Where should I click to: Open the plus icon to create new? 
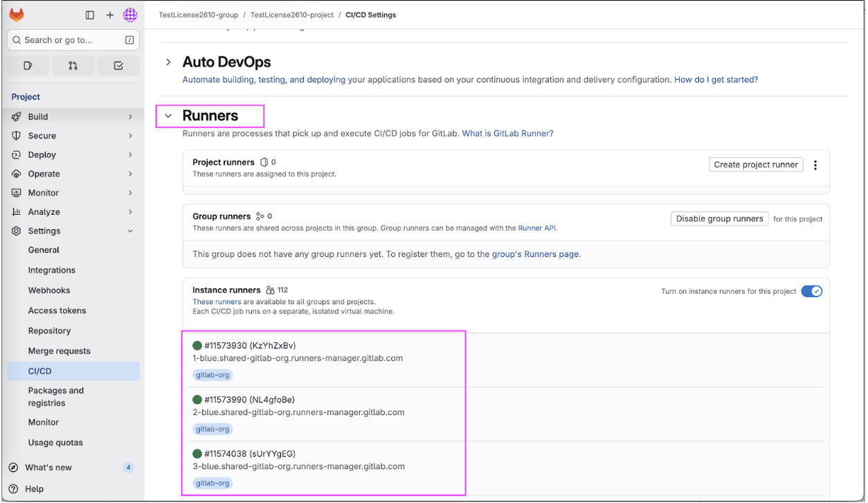[x=109, y=14]
